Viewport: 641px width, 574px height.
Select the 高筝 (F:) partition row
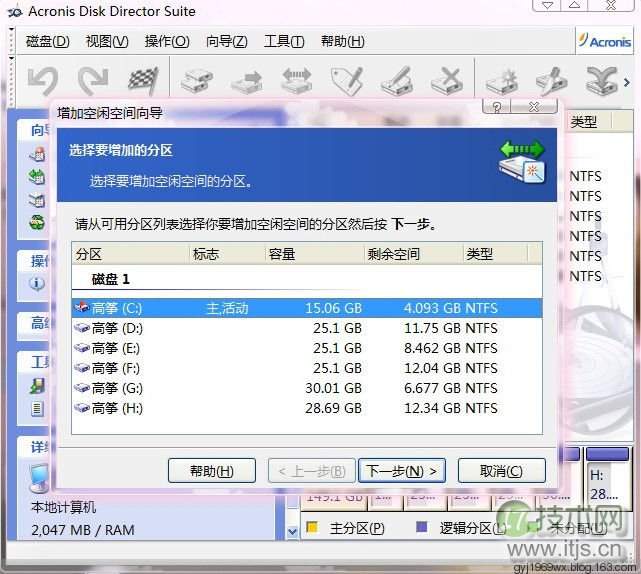coord(307,368)
